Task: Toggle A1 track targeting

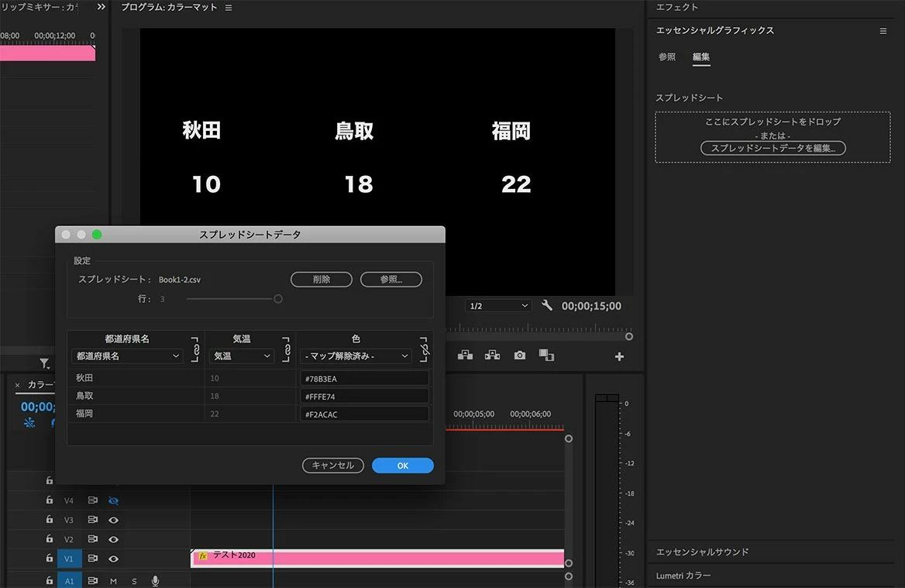Action: coord(69,580)
